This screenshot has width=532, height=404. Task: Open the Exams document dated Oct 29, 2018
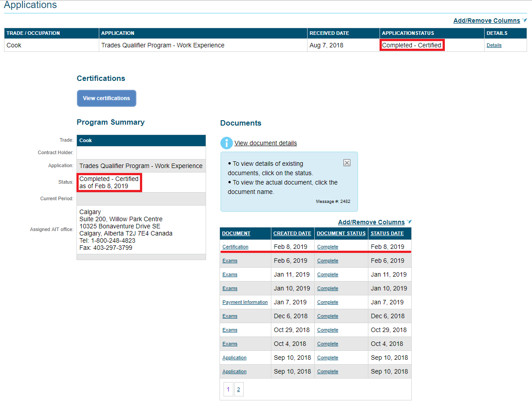(230, 330)
